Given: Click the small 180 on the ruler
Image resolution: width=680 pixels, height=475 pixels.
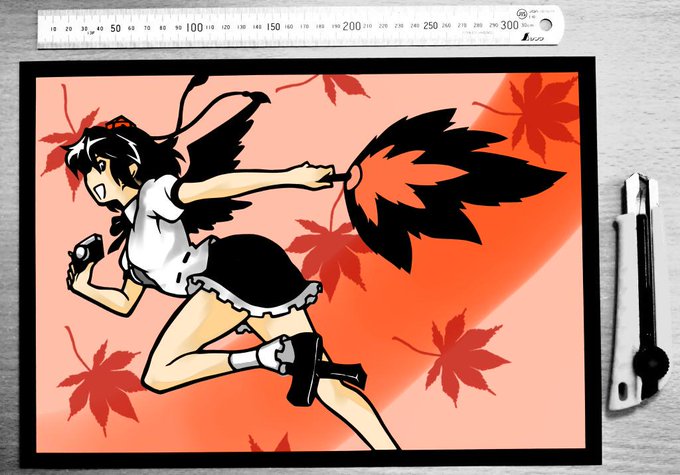Looking at the screenshot, I should [320, 26].
